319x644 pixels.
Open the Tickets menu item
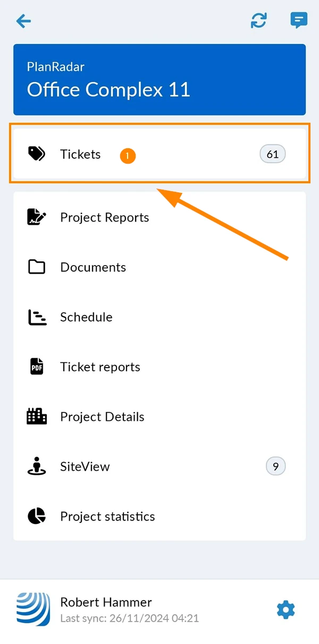(159, 154)
